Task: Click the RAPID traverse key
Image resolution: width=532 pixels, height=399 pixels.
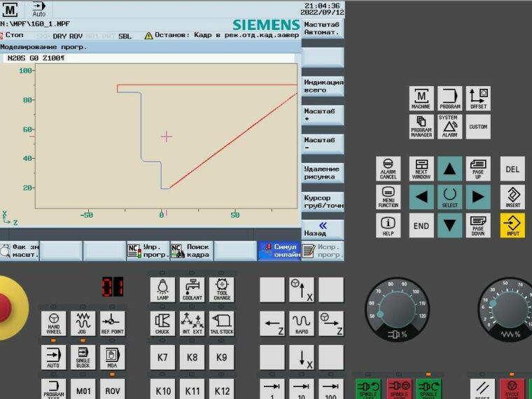Action: 302,323
